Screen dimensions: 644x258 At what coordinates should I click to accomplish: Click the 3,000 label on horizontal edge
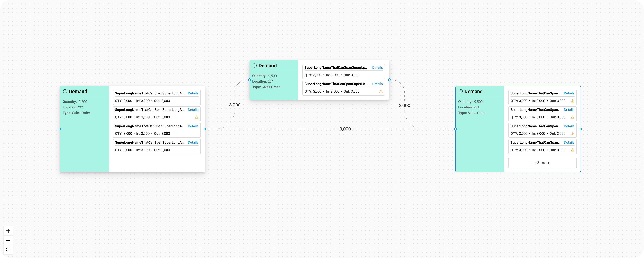345,129
